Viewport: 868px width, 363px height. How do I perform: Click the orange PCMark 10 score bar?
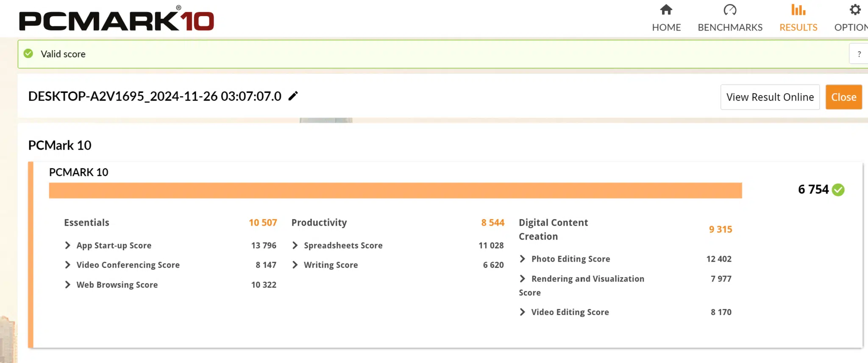pyautogui.click(x=395, y=190)
